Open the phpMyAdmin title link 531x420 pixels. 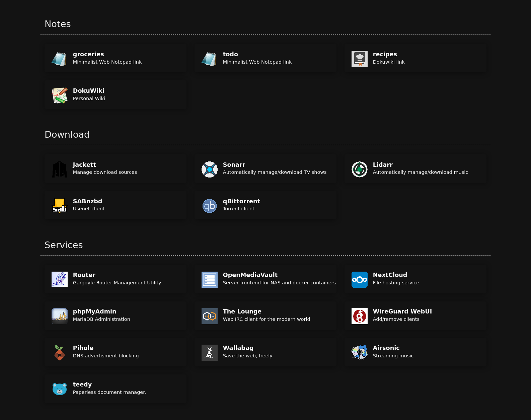click(94, 311)
